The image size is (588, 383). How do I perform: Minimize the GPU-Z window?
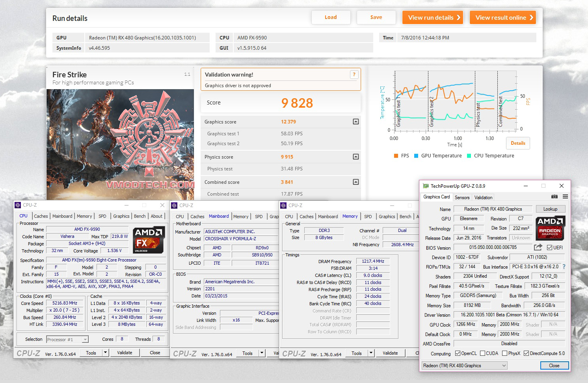(x=526, y=186)
